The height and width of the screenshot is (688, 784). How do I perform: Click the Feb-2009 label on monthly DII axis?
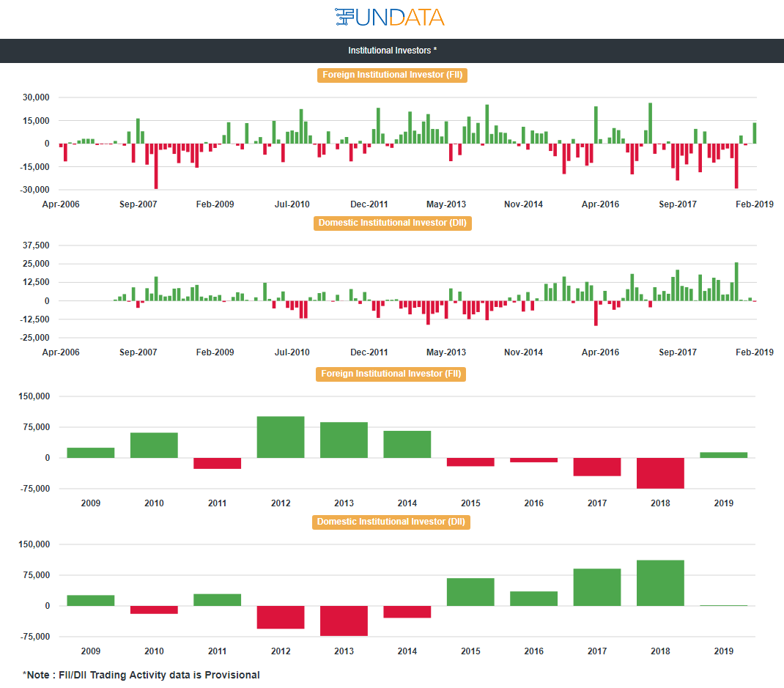coord(215,352)
